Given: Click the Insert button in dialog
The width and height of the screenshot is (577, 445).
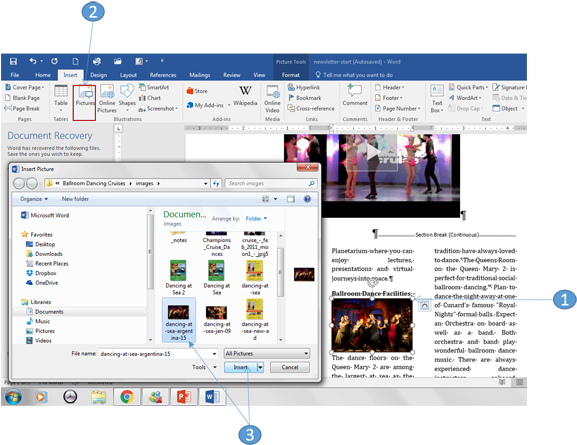Looking at the screenshot, I should [241, 367].
